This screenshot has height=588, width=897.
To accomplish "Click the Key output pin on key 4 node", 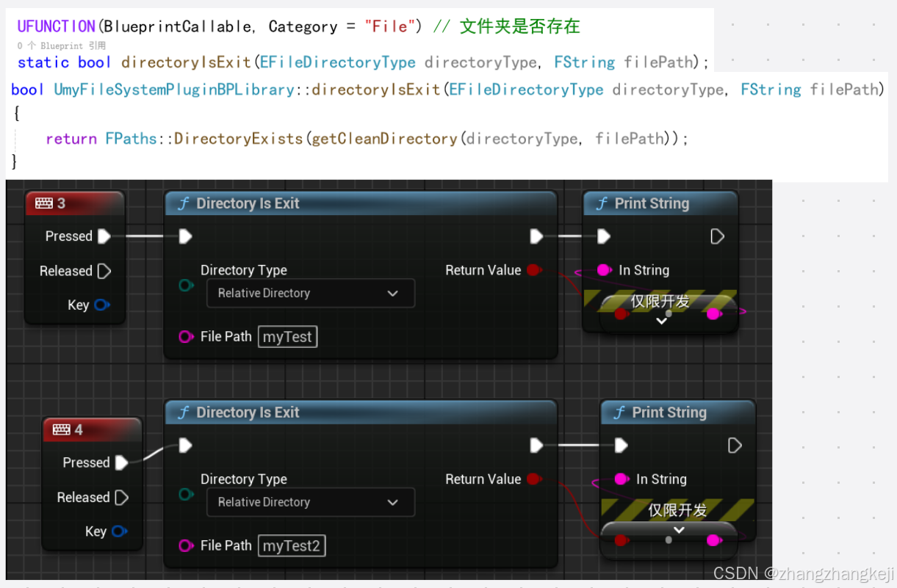I will click(120, 531).
